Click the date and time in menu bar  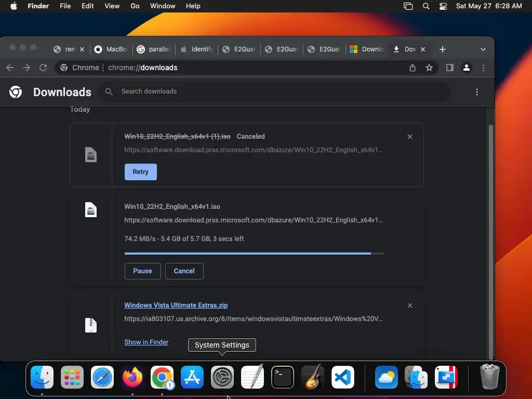(x=489, y=6)
